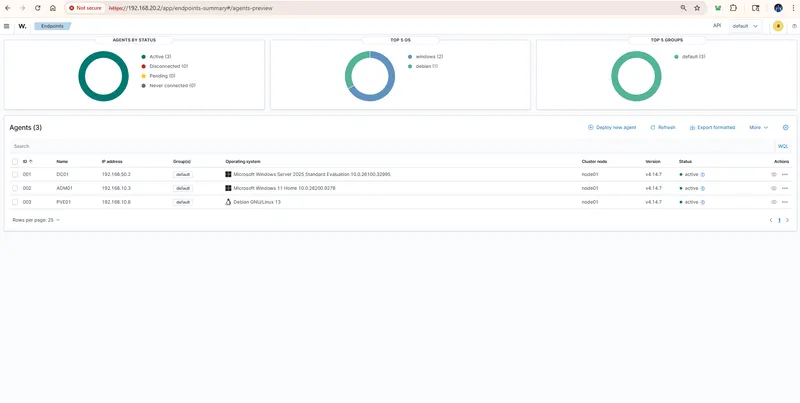The image size is (800, 403).
Task: Click page number 1 in pagination
Action: pos(779,220)
